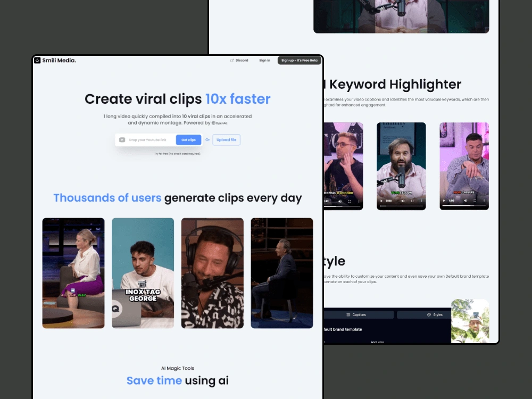Seek the pink room video progress bar
This screenshot has height=399, width=532.
(x=464, y=205)
